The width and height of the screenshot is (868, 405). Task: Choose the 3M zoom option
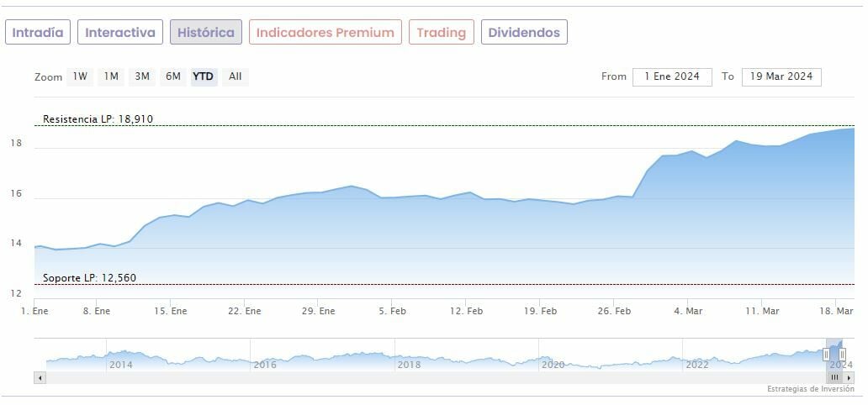pos(142,76)
